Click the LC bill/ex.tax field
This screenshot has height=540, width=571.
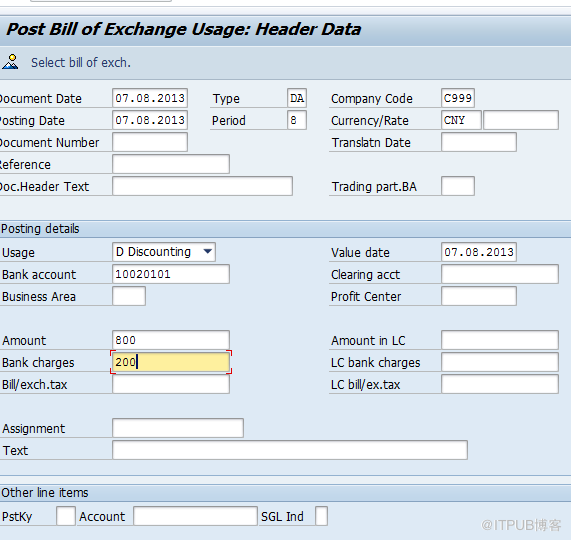tap(500, 384)
